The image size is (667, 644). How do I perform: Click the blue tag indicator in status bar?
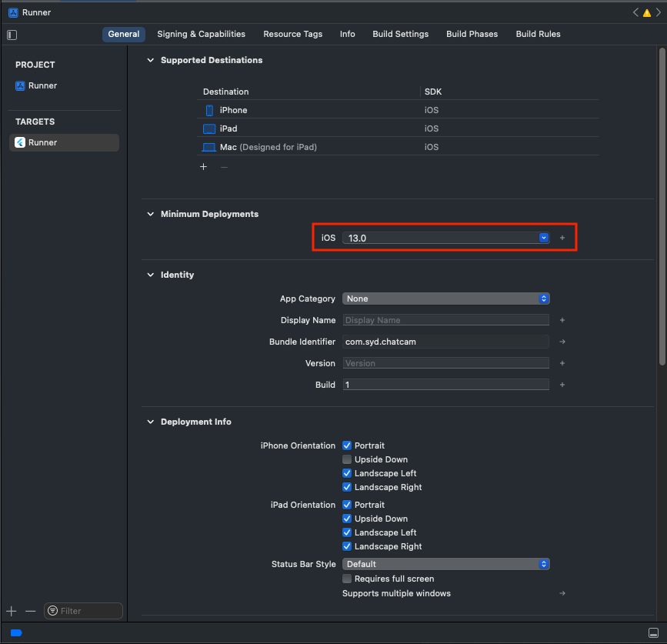(16, 632)
